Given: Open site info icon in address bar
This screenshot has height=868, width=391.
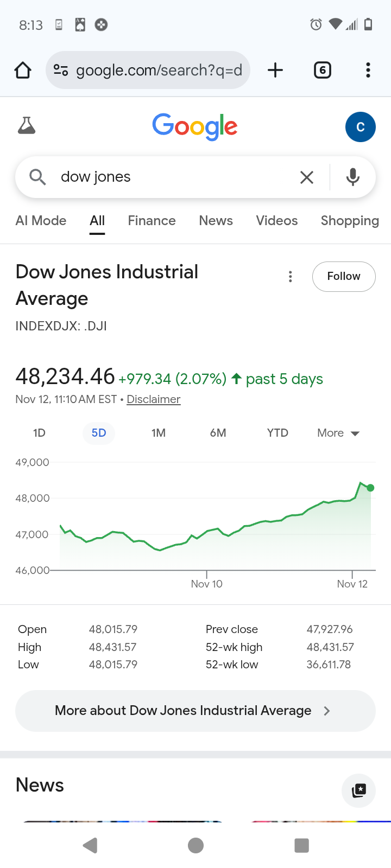Looking at the screenshot, I should coord(60,70).
